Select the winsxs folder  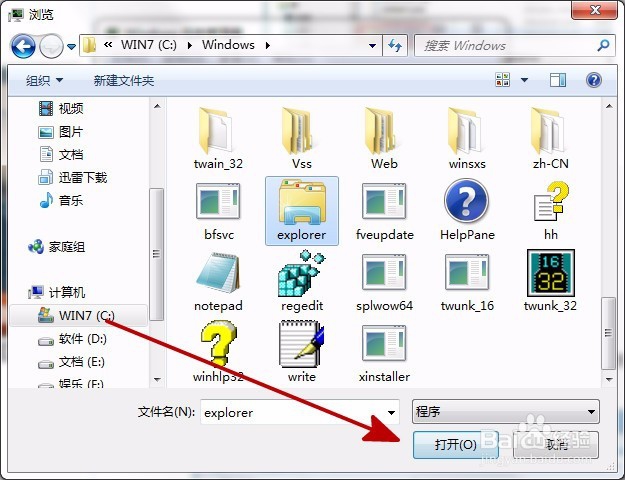(x=467, y=138)
